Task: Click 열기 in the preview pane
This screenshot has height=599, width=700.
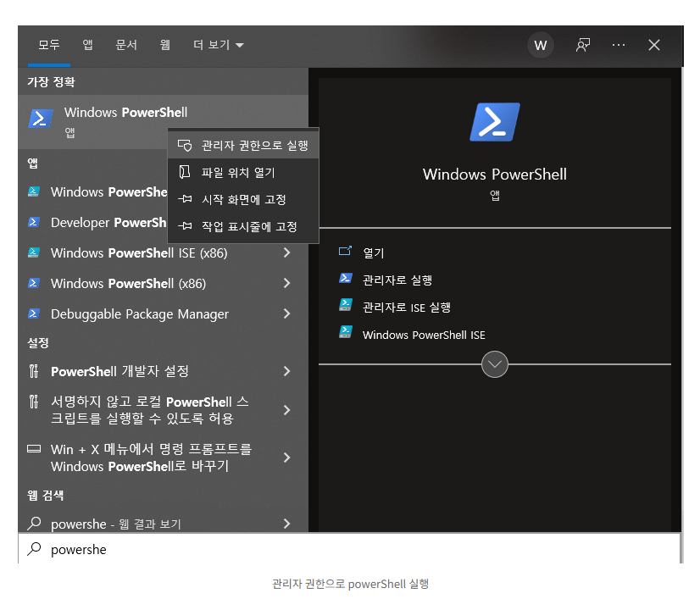Action: pyautogui.click(x=373, y=252)
